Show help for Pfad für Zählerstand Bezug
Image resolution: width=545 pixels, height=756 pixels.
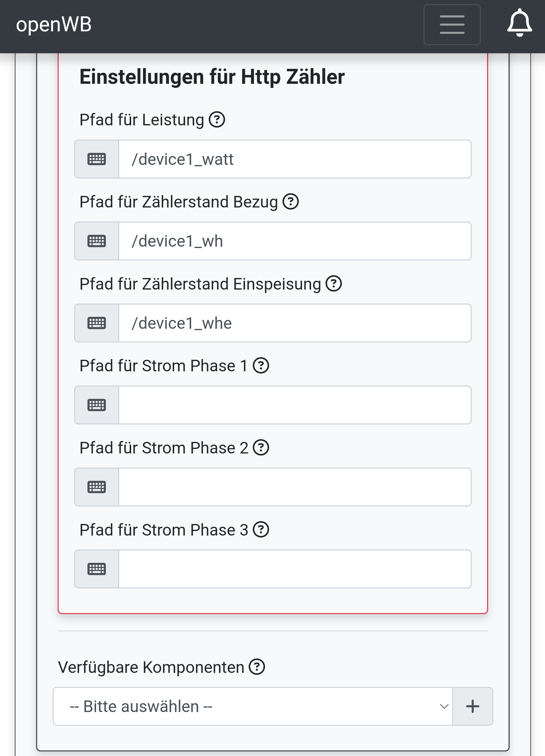coord(291,202)
